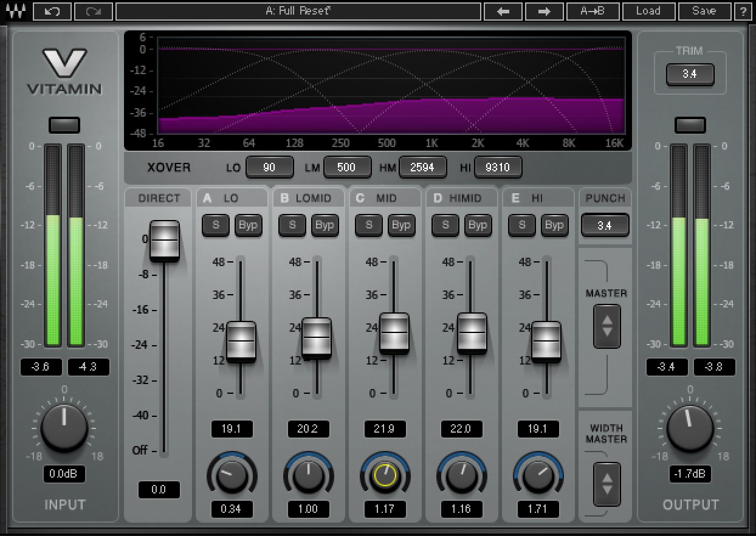The height and width of the screenshot is (536, 756).
Task: Click the output clip indicator LED
Action: (690, 125)
